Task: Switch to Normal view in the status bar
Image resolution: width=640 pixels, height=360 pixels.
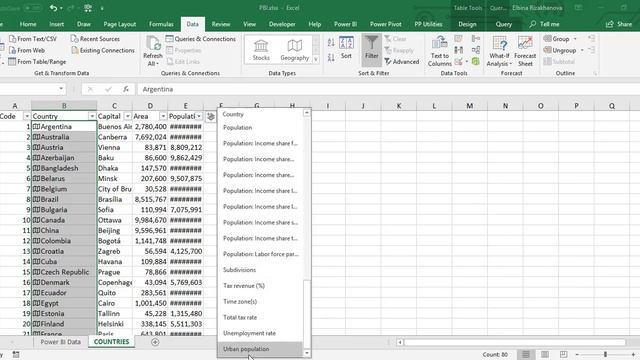Action: (526, 354)
